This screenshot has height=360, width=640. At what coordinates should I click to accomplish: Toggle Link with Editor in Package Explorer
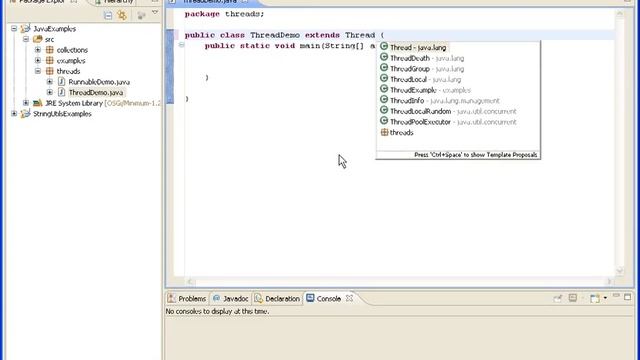point(122,16)
